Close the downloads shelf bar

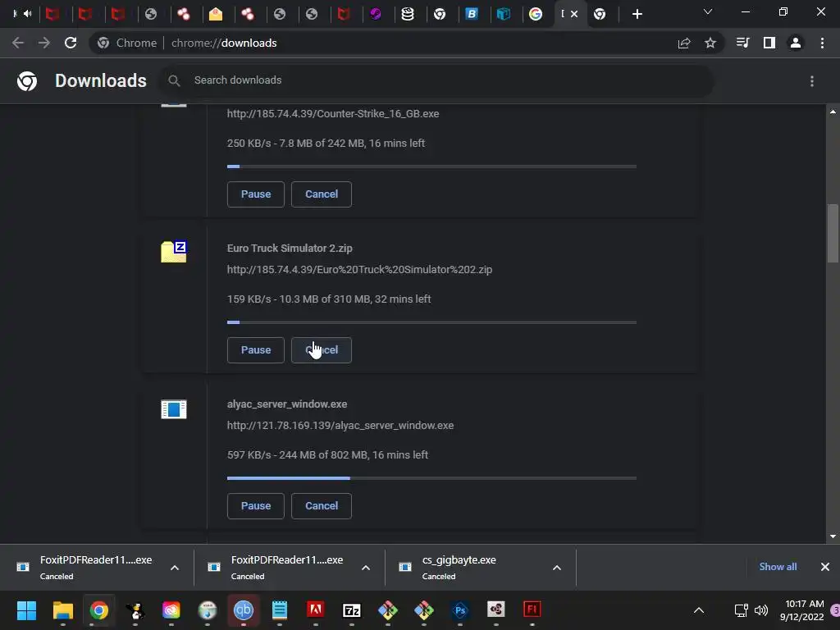click(825, 567)
